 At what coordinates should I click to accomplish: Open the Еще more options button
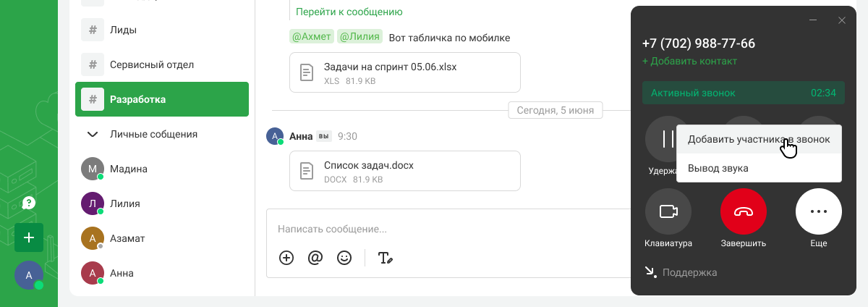(x=819, y=211)
